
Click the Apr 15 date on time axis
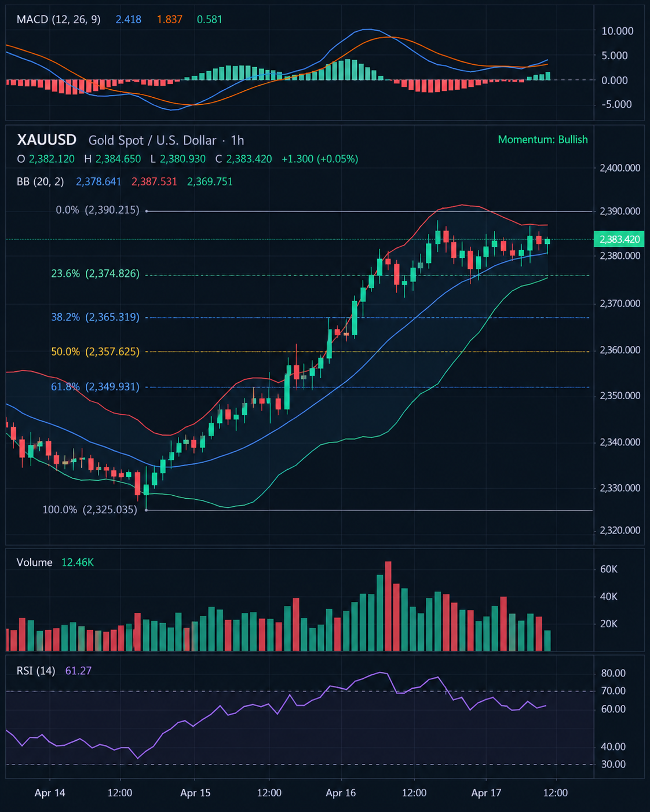[x=195, y=793]
